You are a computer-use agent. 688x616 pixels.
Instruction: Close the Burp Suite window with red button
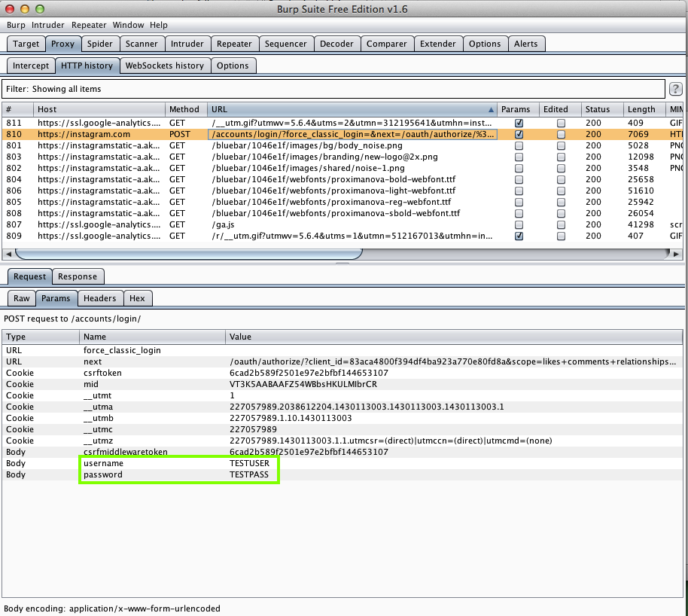pyautogui.click(x=10, y=9)
